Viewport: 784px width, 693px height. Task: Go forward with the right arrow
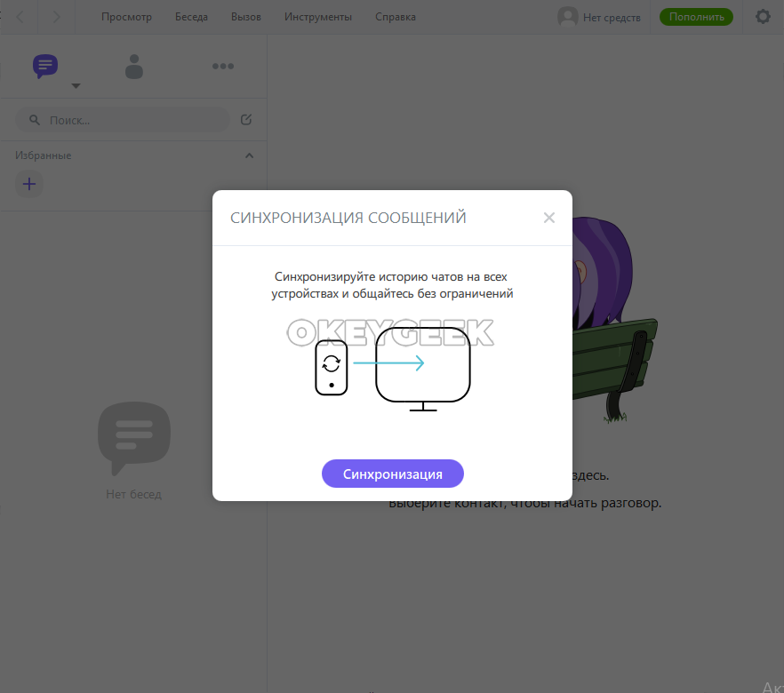point(57,17)
